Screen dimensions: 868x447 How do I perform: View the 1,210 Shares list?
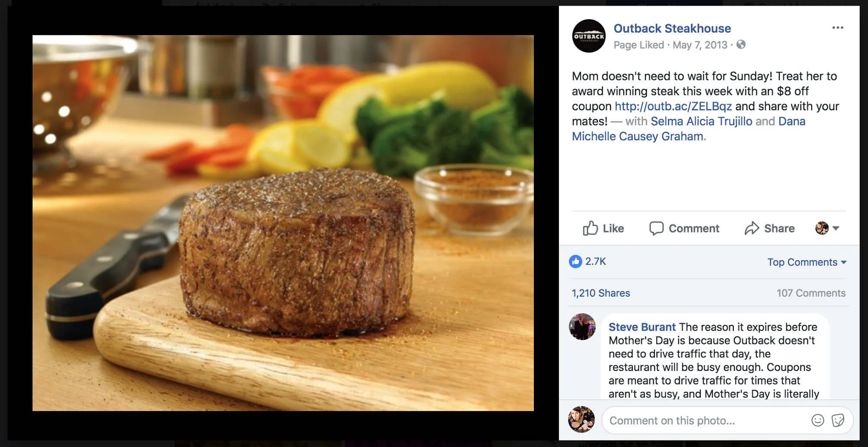tap(601, 293)
